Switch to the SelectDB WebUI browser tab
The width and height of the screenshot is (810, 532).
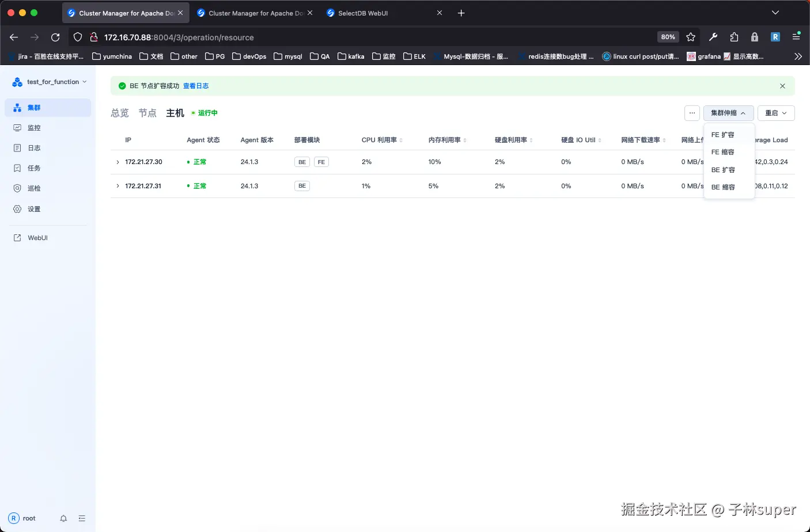point(385,13)
